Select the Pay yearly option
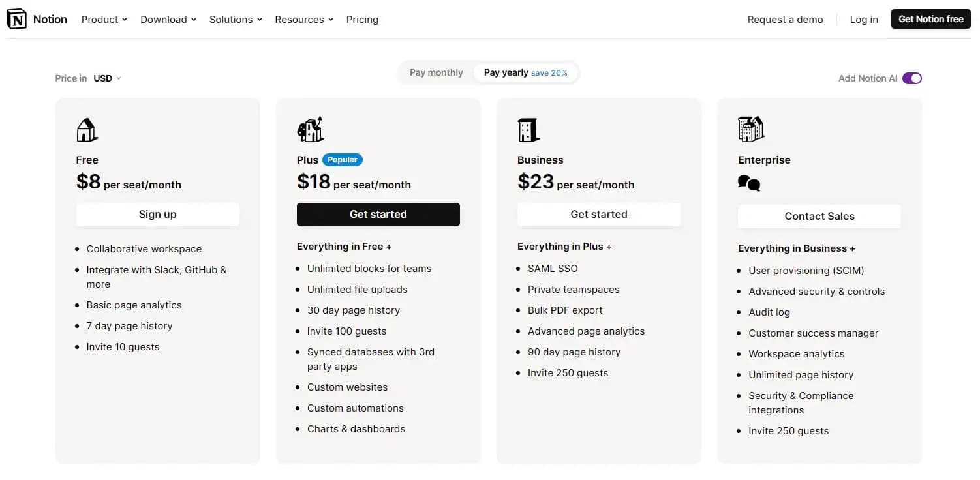Image resolution: width=980 pixels, height=480 pixels. (x=526, y=72)
